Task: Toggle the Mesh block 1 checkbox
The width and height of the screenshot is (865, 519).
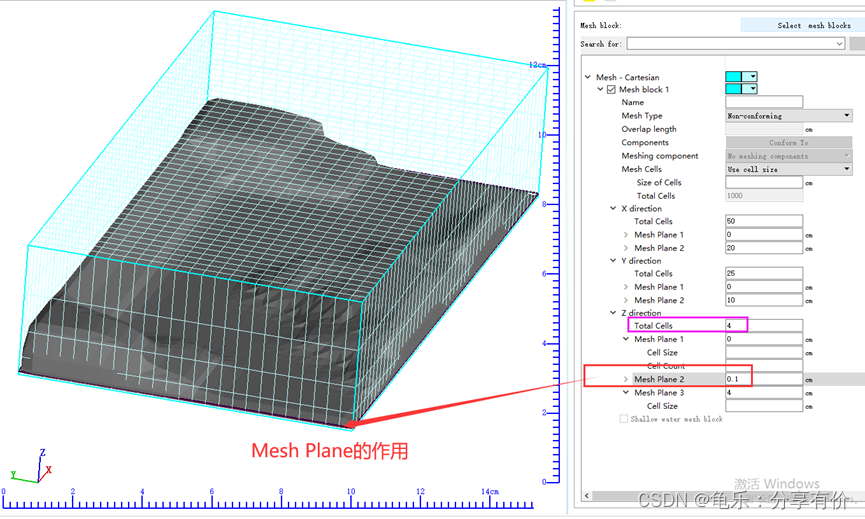Action: 611,89
